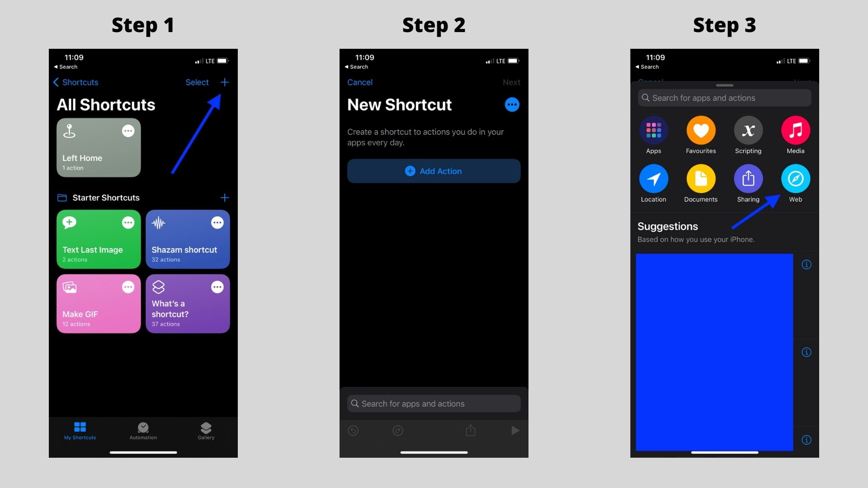The height and width of the screenshot is (488, 868).
Task: Expand the What's a shortcut entry
Action: pyautogui.click(x=217, y=287)
